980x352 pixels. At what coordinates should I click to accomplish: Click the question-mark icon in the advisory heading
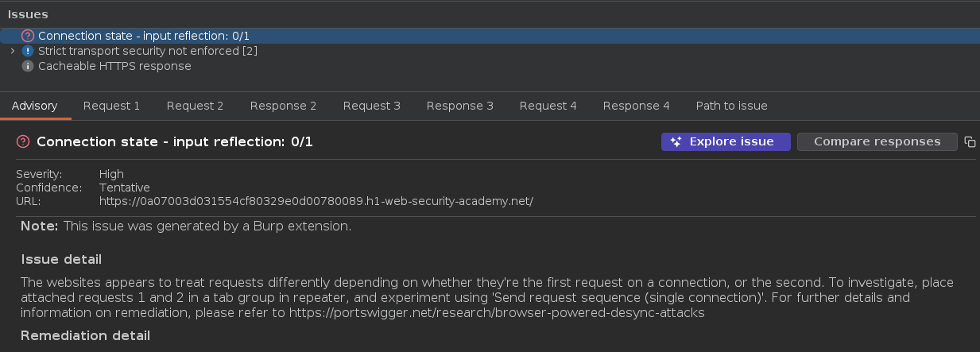(23, 141)
